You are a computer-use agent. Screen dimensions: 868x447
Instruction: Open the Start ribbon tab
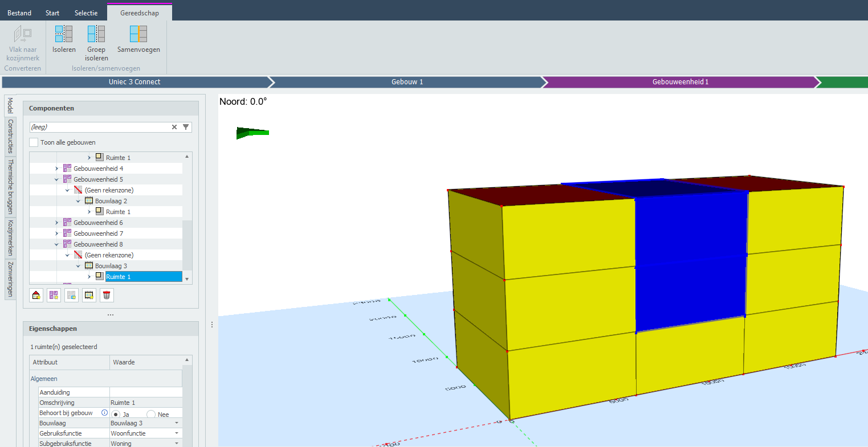(52, 13)
